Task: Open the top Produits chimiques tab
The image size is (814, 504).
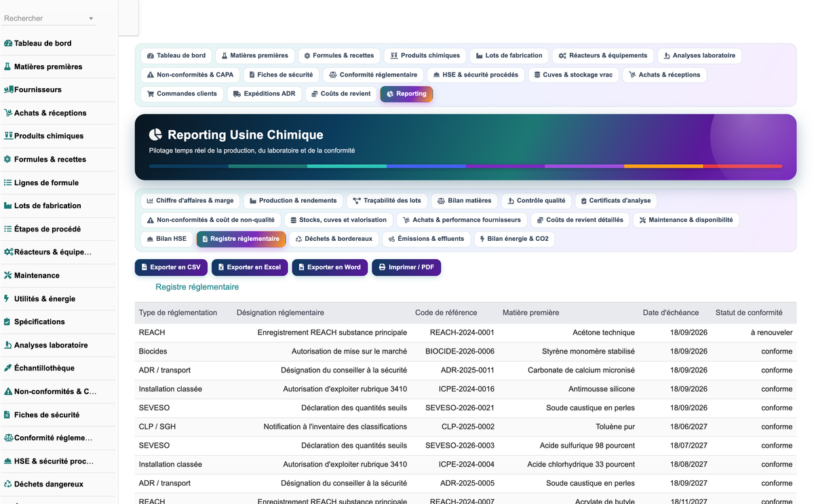Action: (425, 56)
